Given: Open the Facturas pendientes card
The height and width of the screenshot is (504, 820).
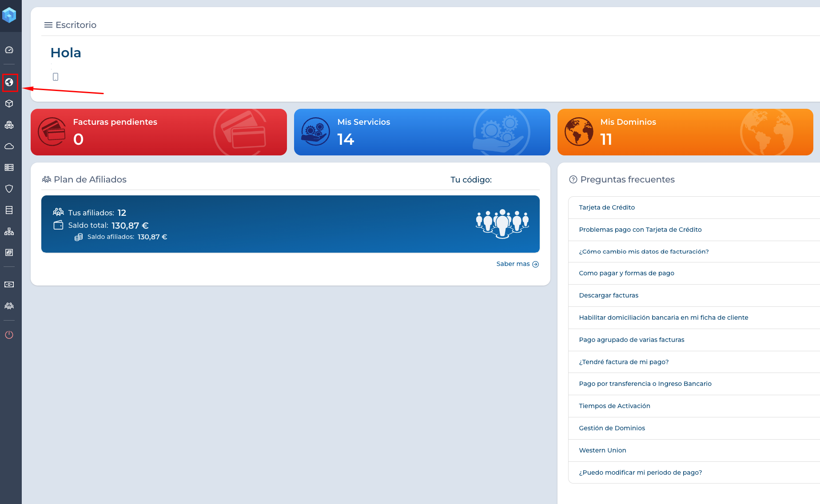Looking at the screenshot, I should tap(159, 132).
